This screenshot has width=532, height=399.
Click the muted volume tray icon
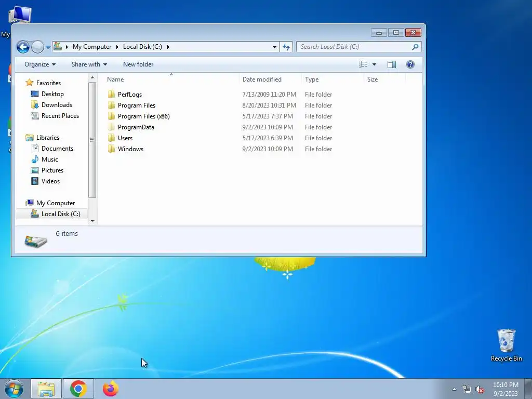(x=480, y=389)
